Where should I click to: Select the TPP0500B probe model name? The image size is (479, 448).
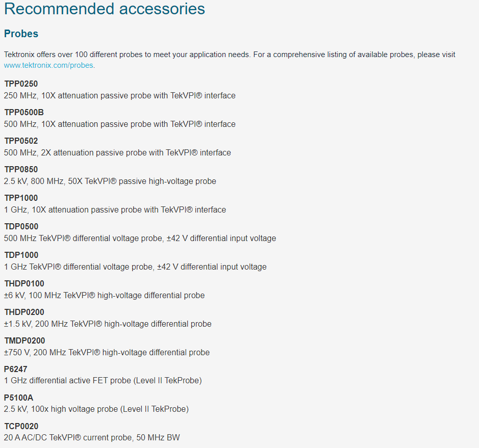[24, 112]
